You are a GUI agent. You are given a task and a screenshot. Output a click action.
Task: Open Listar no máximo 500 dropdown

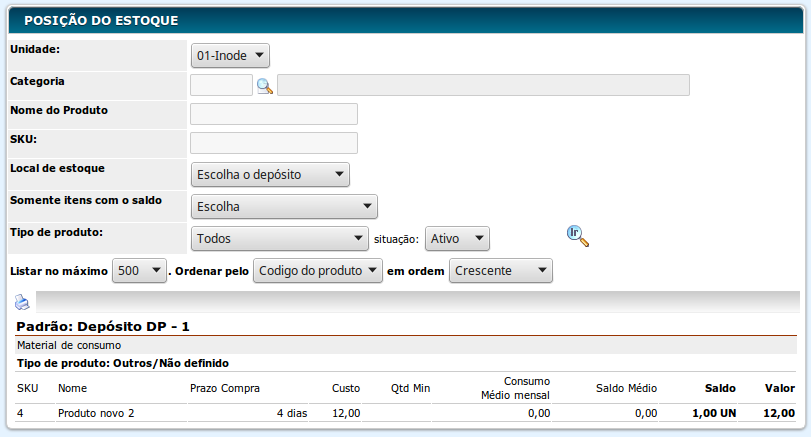click(x=139, y=271)
